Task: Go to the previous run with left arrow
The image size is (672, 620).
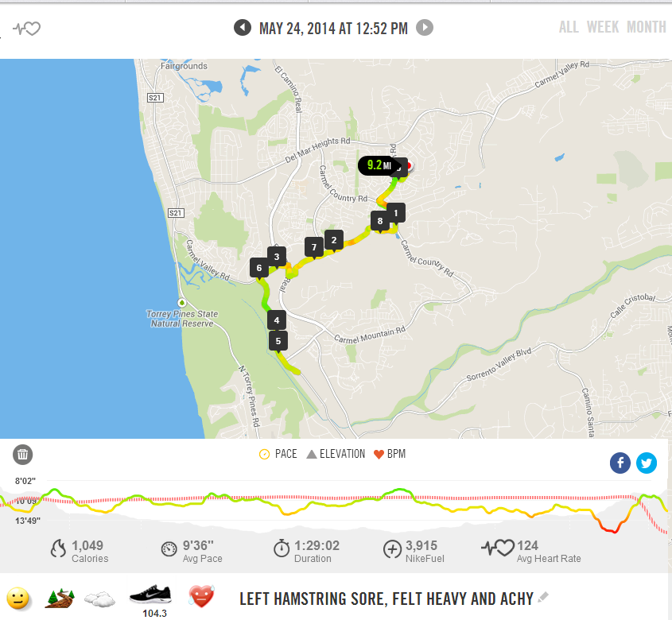Action: coord(242,28)
